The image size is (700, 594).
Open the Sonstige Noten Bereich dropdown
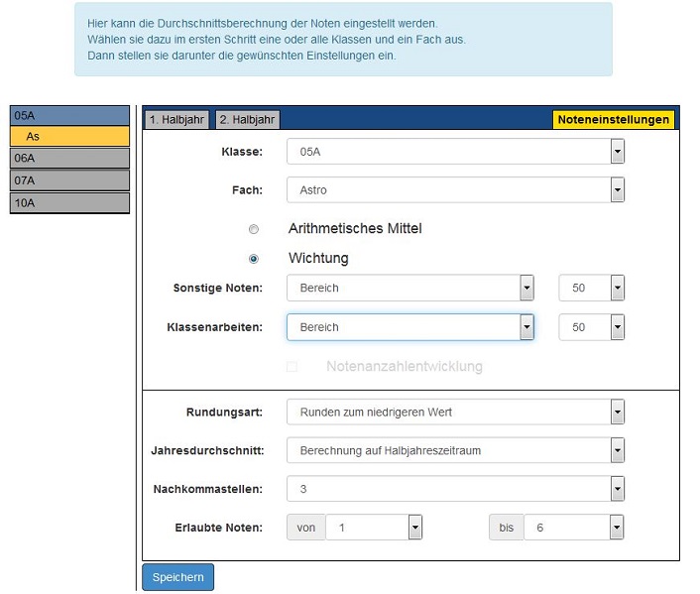click(410, 288)
